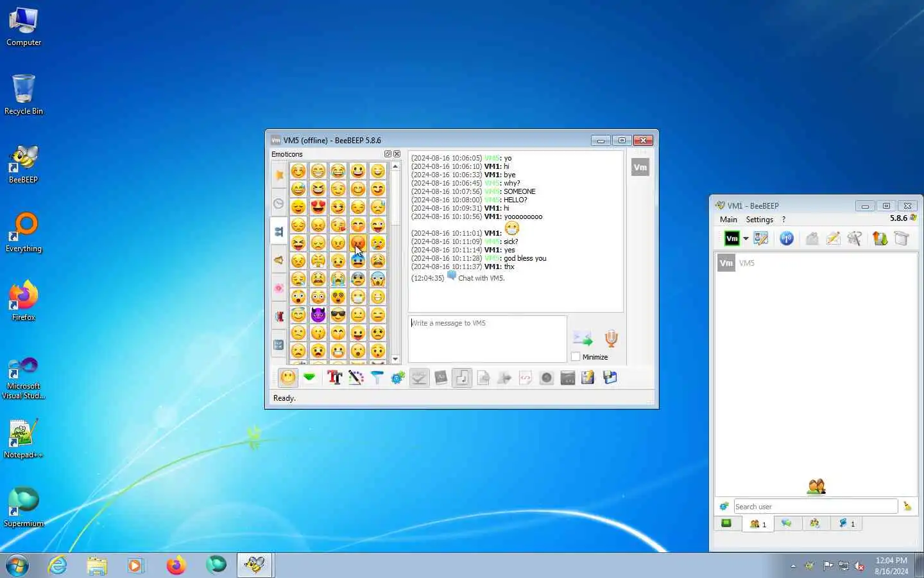Image resolution: width=924 pixels, height=578 pixels.
Task: Toggle the emoticons panel smiley button
Action: click(x=288, y=378)
